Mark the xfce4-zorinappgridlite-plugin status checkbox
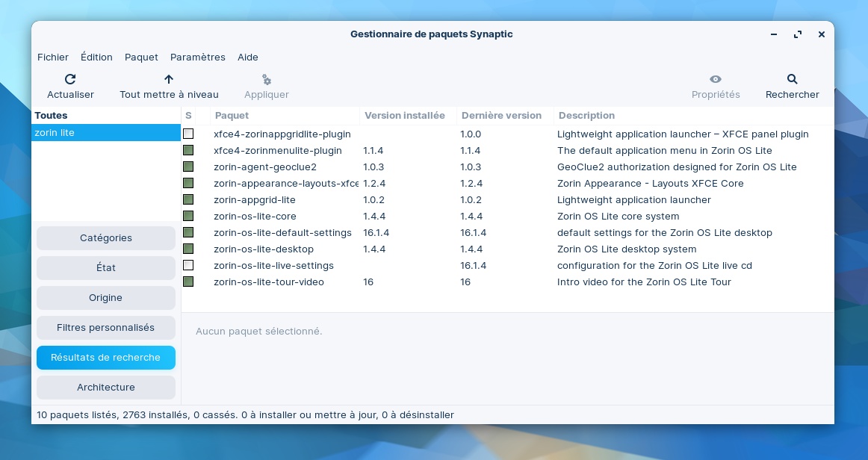The width and height of the screenshot is (868, 460). click(x=188, y=134)
